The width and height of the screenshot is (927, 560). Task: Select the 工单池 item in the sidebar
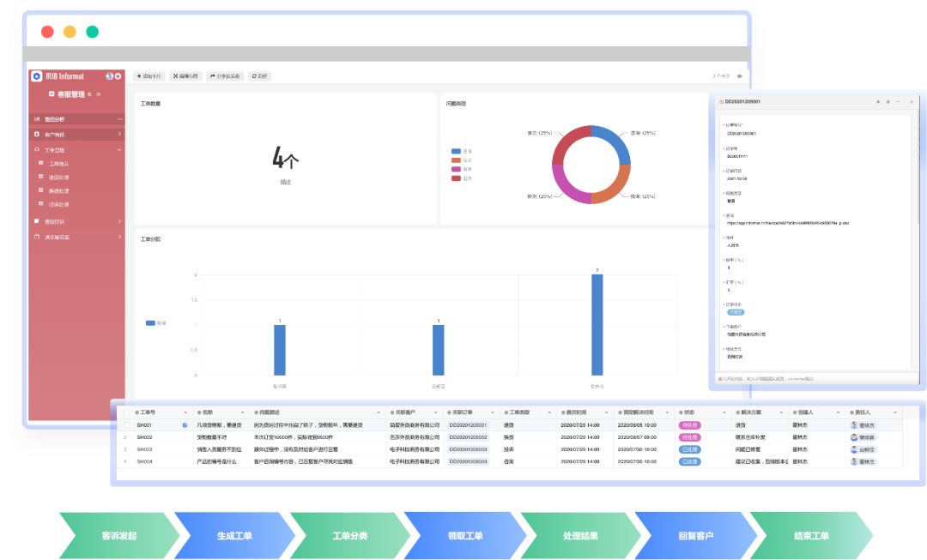point(58,164)
